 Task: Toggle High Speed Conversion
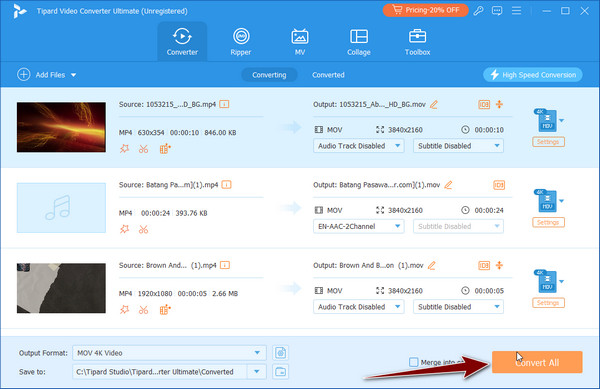[533, 75]
